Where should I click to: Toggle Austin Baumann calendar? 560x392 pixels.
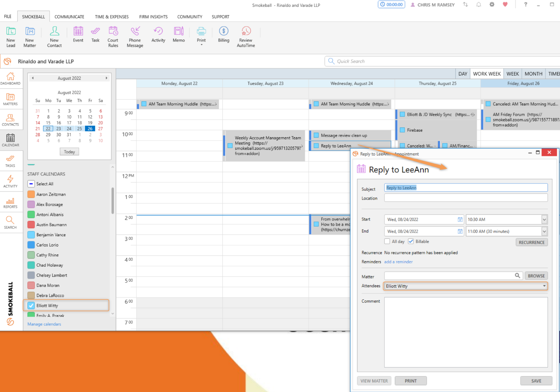point(31,225)
